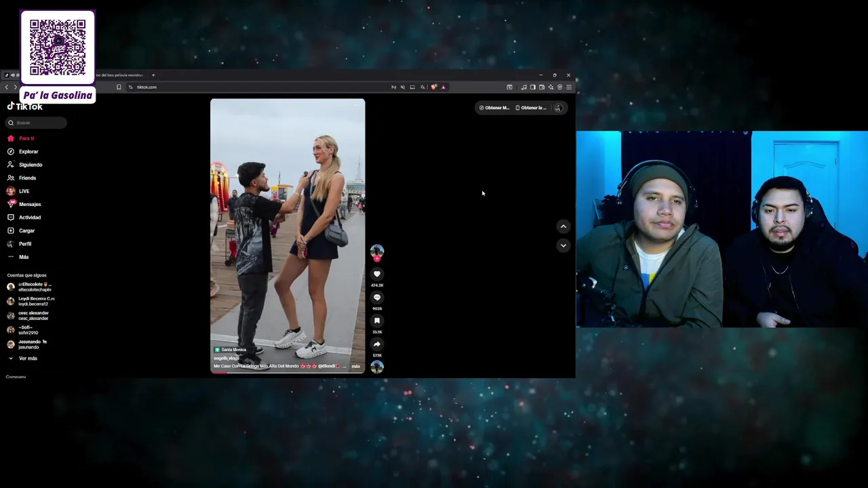Screen dimensions: 868x488
Task: Expand the Más menu
Action: coord(18,257)
